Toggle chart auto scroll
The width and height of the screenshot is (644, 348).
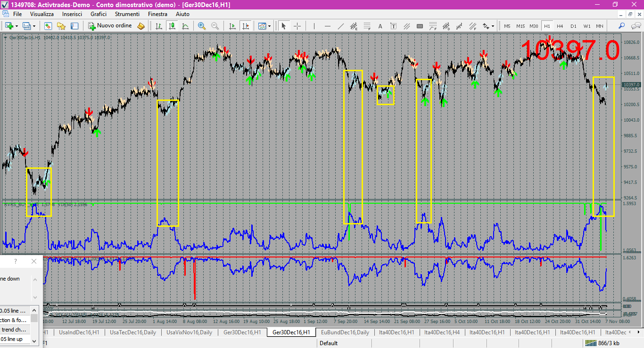pos(232,26)
